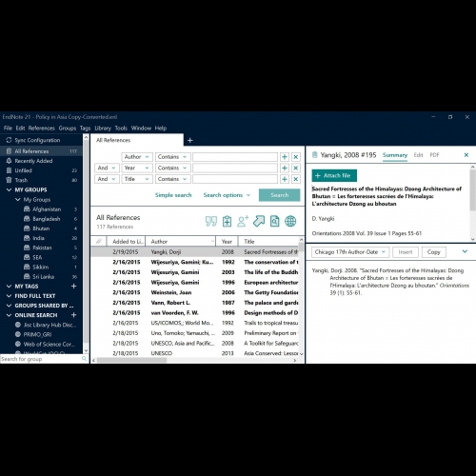The image size is (476, 476).
Task: Remove the Title search row
Action: click(296, 179)
